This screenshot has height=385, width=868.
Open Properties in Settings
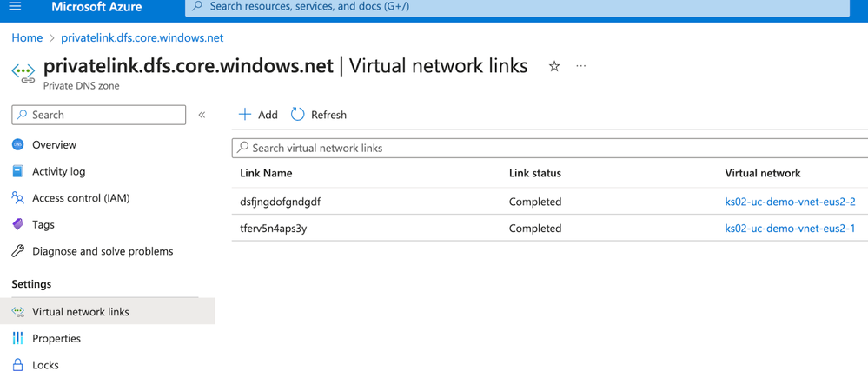pos(56,339)
